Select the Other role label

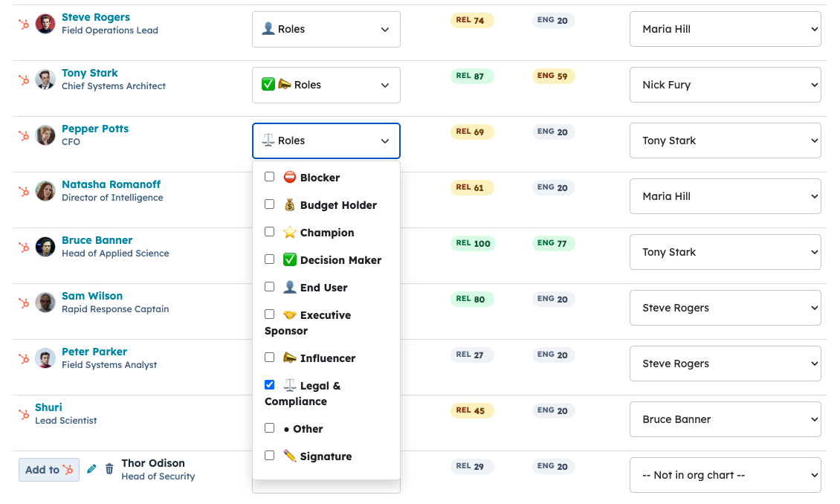pyautogui.click(x=308, y=429)
